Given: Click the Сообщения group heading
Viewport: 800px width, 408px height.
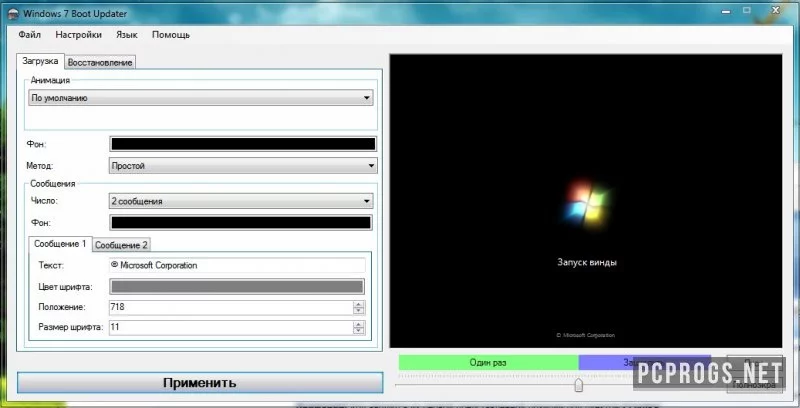Looking at the screenshot, I should click(x=53, y=184).
